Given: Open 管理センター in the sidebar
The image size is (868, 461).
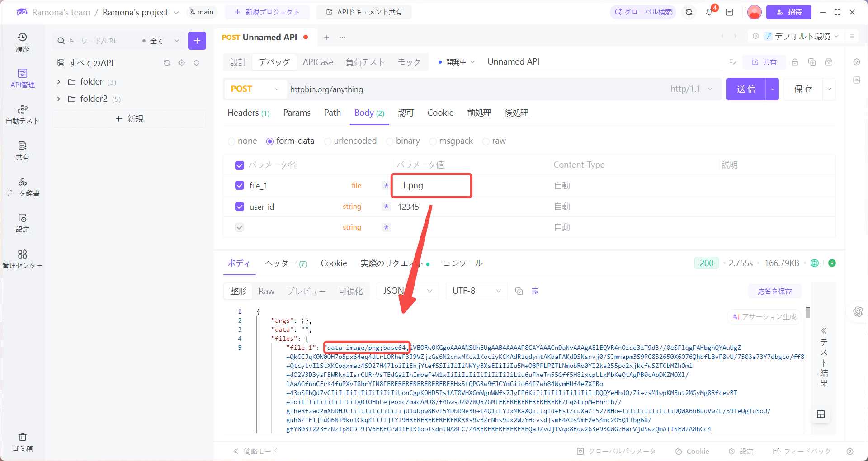Looking at the screenshot, I should pyautogui.click(x=22, y=259).
